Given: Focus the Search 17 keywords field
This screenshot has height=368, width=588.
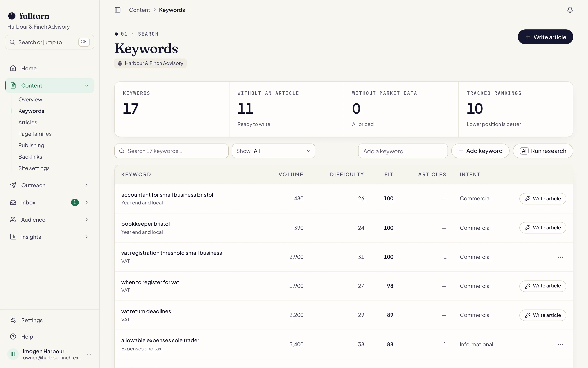Looking at the screenshot, I should pos(171,151).
